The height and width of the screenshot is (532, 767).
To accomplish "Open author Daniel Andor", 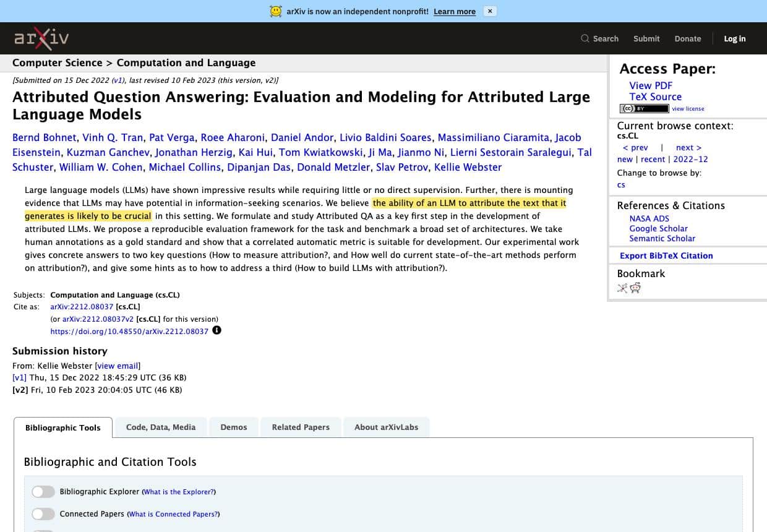I will (x=302, y=137).
